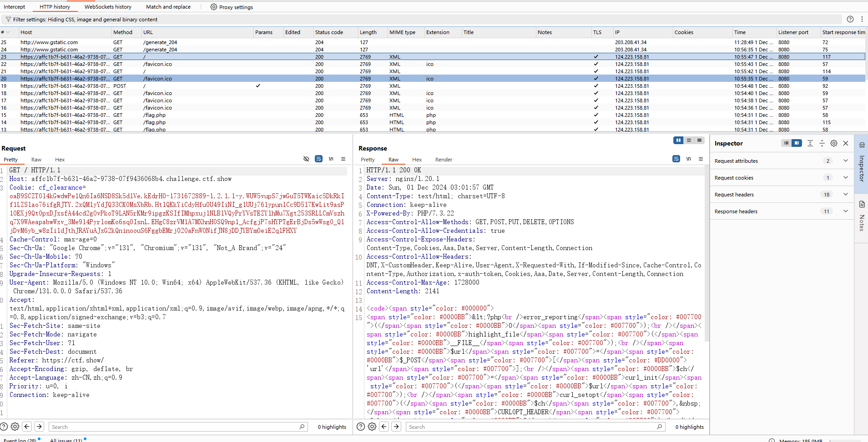
Task: Close the Inspector panel
Action: click(846, 143)
